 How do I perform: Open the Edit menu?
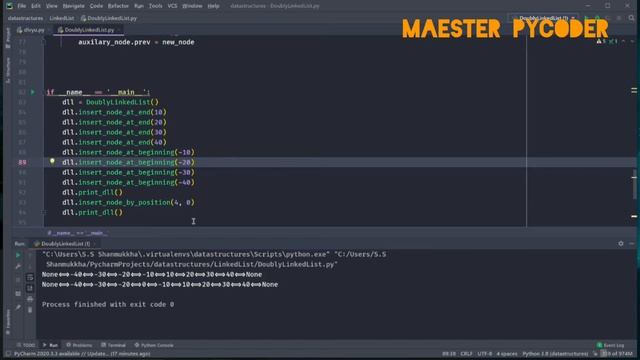pyautogui.click(x=36, y=6)
